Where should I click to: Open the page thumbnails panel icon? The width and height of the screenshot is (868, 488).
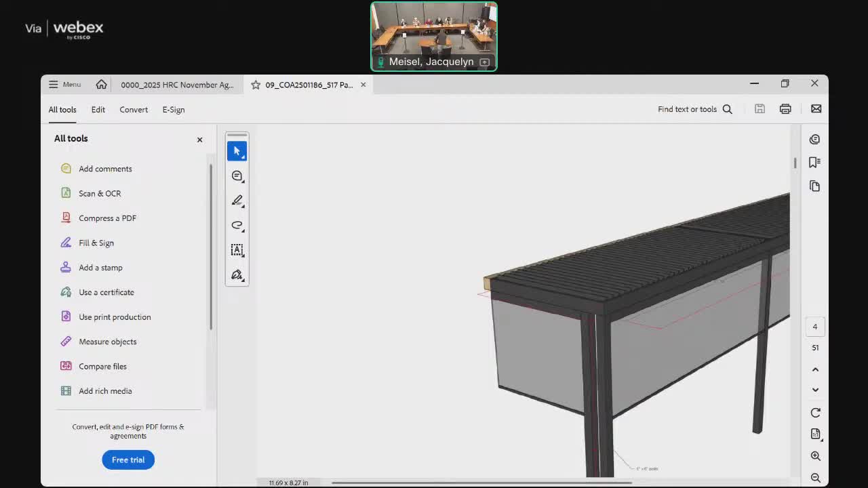814,186
